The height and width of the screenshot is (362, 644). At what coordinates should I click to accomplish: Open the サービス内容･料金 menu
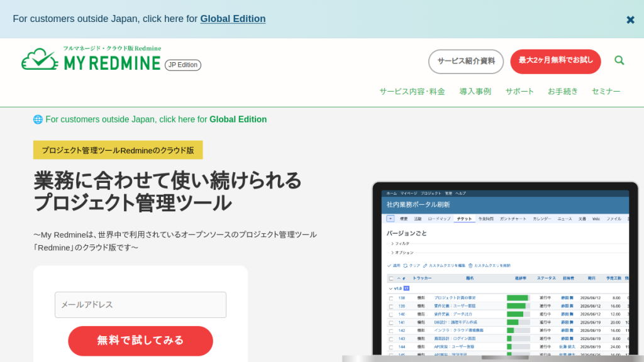[412, 92]
